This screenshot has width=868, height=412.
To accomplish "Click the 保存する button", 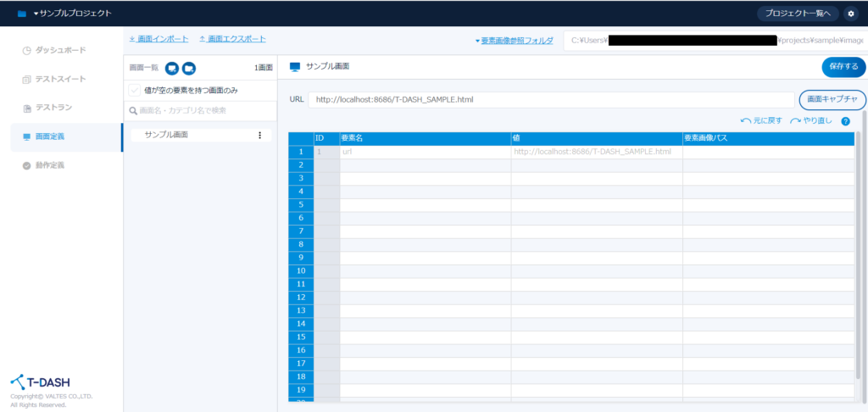I will coord(843,67).
